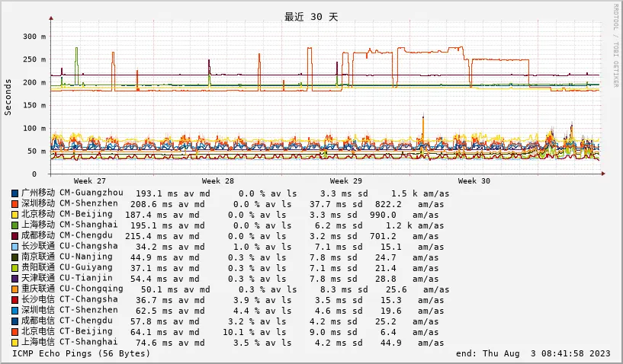Screen dimensions: 623x364
Task: Select the Week 30 axis label
Action: point(474,181)
